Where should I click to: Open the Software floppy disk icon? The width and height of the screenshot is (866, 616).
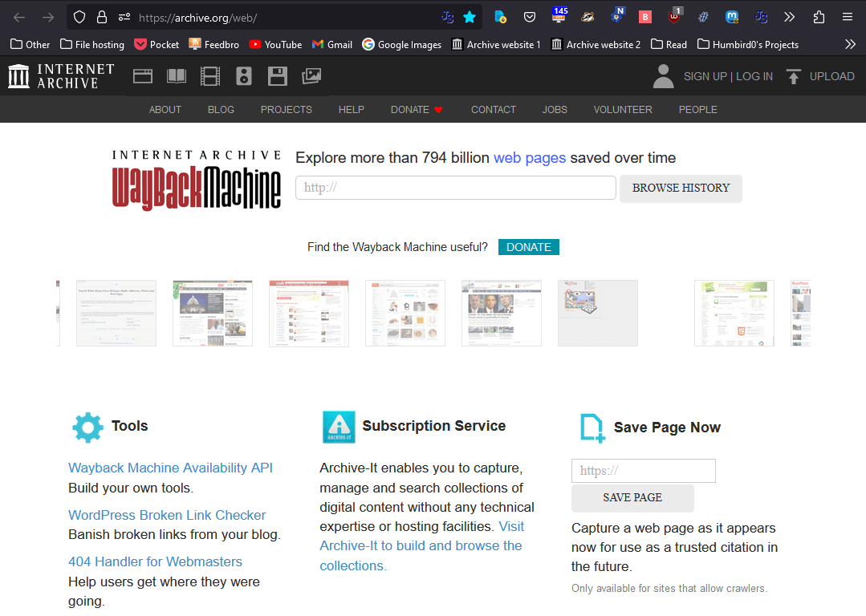pos(278,76)
